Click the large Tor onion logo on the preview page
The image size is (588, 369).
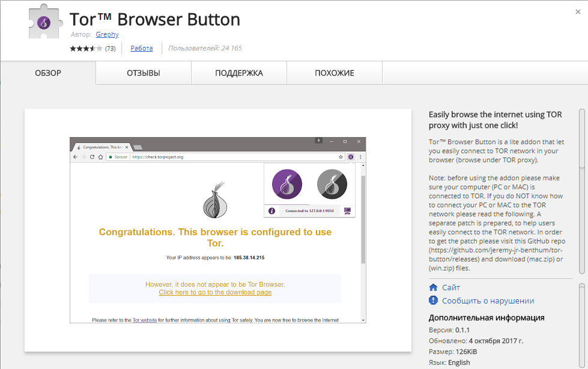[x=215, y=200]
